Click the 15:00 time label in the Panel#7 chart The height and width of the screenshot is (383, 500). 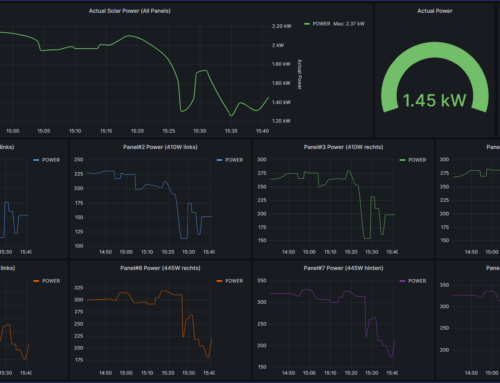point(309,373)
